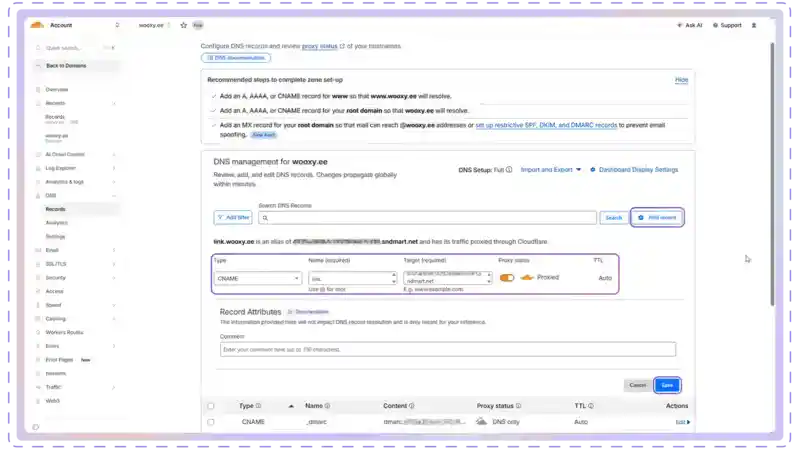Click the page vertical scrollbar
Screen dimensions: 800x450
click(772, 173)
